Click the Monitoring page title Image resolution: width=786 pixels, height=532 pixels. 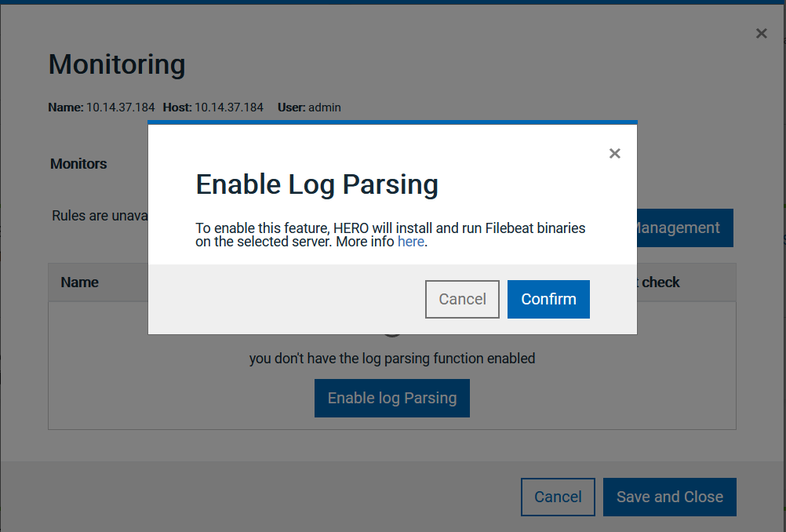tap(117, 64)
